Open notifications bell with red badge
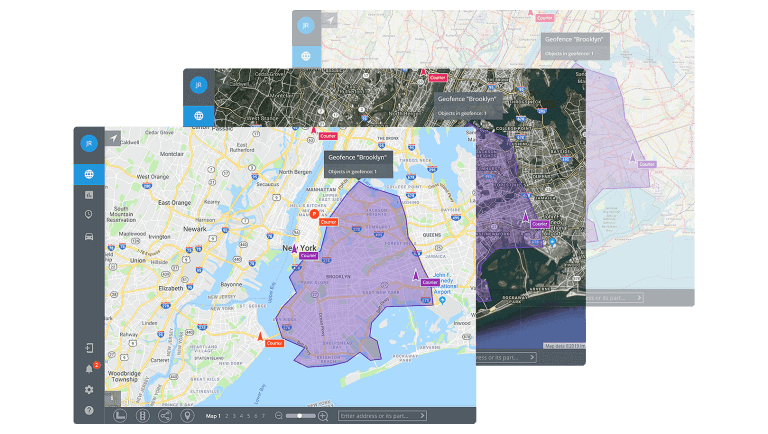The width and height of the screenshot is (768, 434). tap(88, 369)
